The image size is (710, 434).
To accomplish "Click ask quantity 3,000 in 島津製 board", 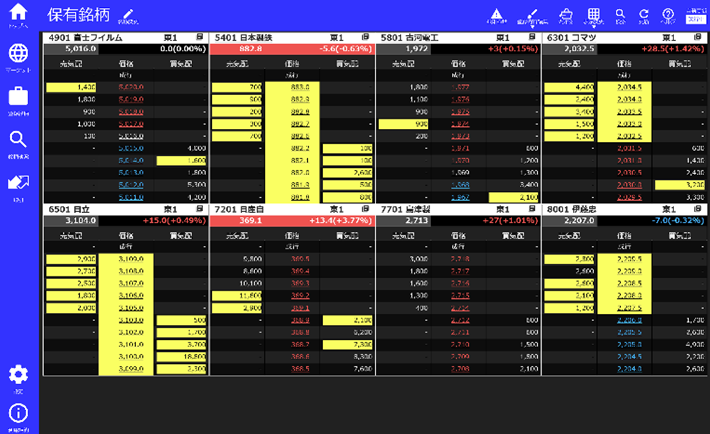I will pos(419,259).
